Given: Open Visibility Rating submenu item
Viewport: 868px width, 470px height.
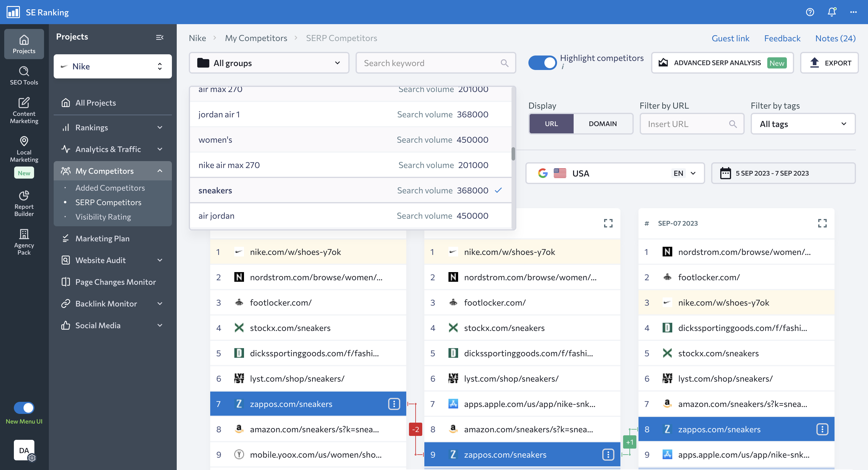Looking at the screenshot, I should tap(103, 217).
